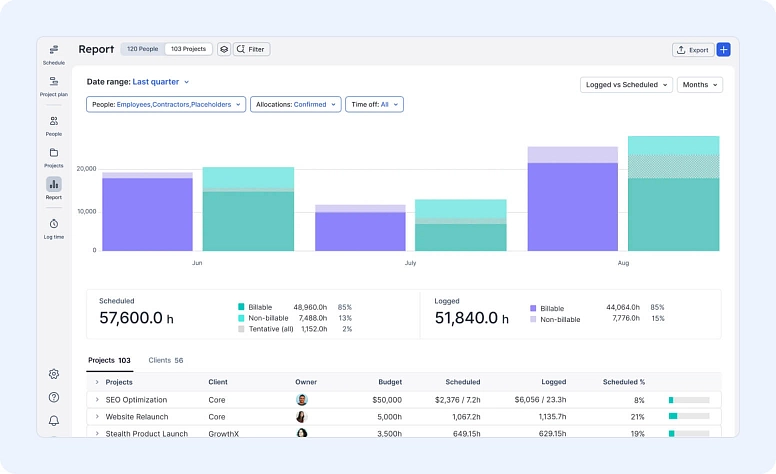Toggle the 103 Projects segment
Screen dimensions: 776x474
pos(188,49)
